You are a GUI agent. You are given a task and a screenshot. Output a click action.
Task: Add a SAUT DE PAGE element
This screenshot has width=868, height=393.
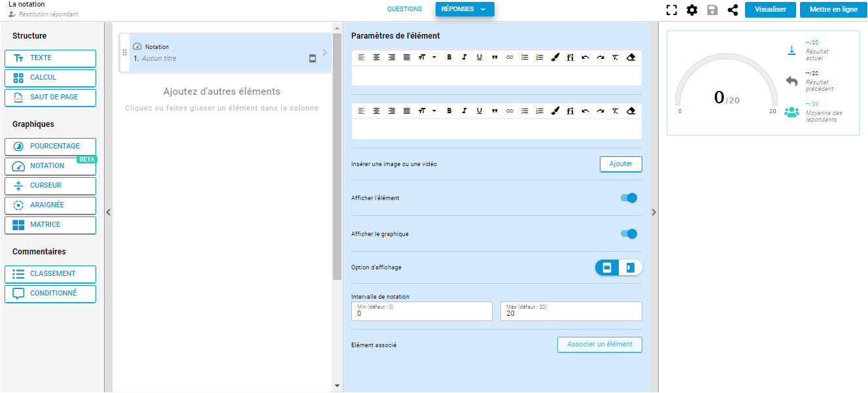(50, 97)
